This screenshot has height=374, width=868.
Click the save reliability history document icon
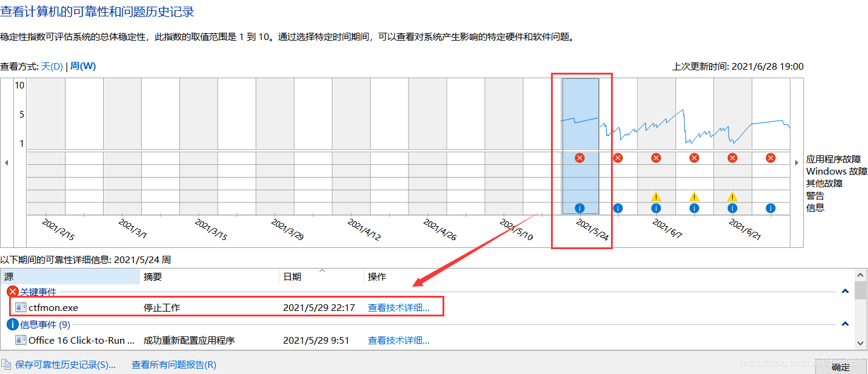tap(5, 364)
